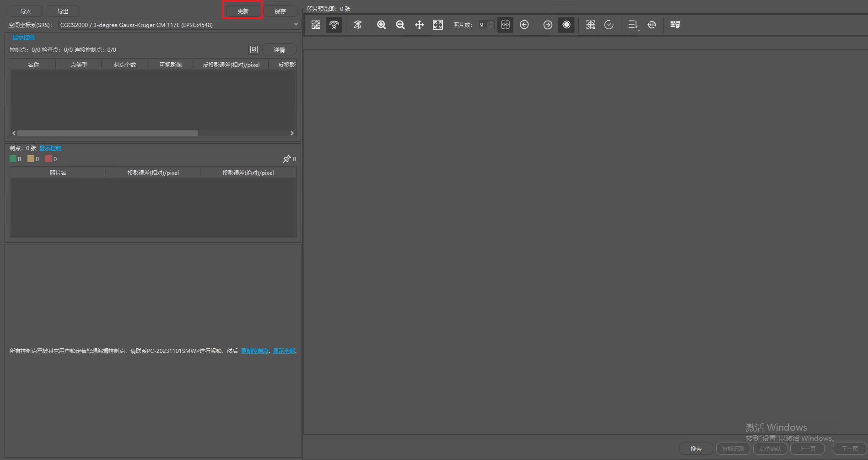Image resolution: width=868 pixels, height=460 pixels.
Task: Click the refresh sync icon
Action: point(652,25)
